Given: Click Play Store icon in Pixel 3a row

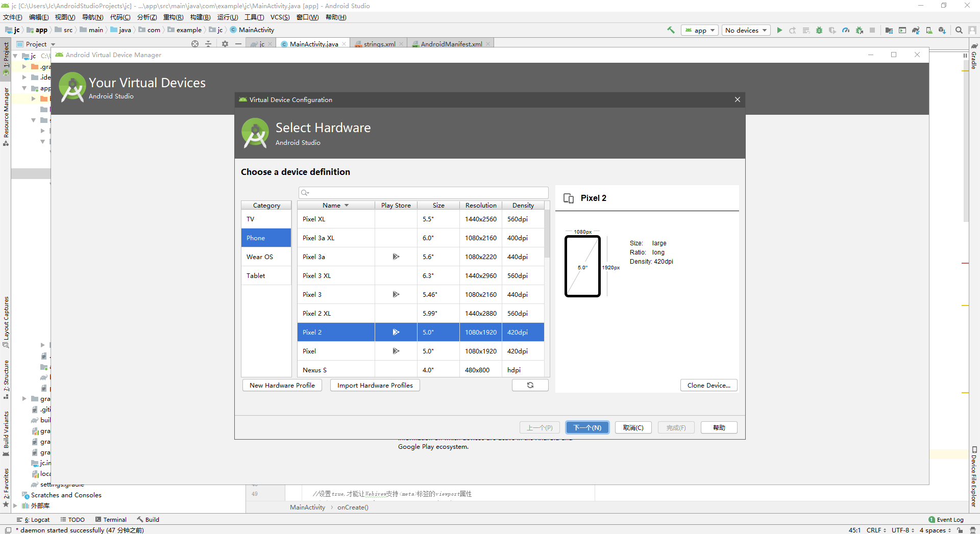Looking at the screenshot, I should (396, 257).
